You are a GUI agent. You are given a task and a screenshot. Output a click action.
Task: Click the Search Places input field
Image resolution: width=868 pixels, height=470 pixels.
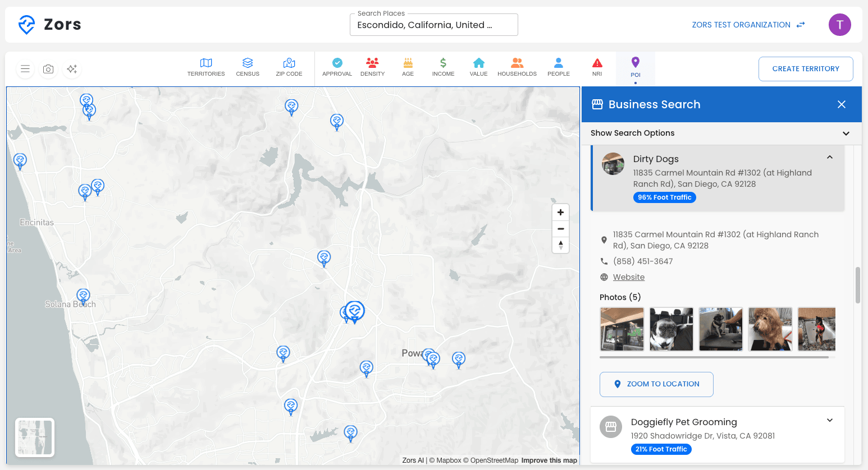(433, 24)
